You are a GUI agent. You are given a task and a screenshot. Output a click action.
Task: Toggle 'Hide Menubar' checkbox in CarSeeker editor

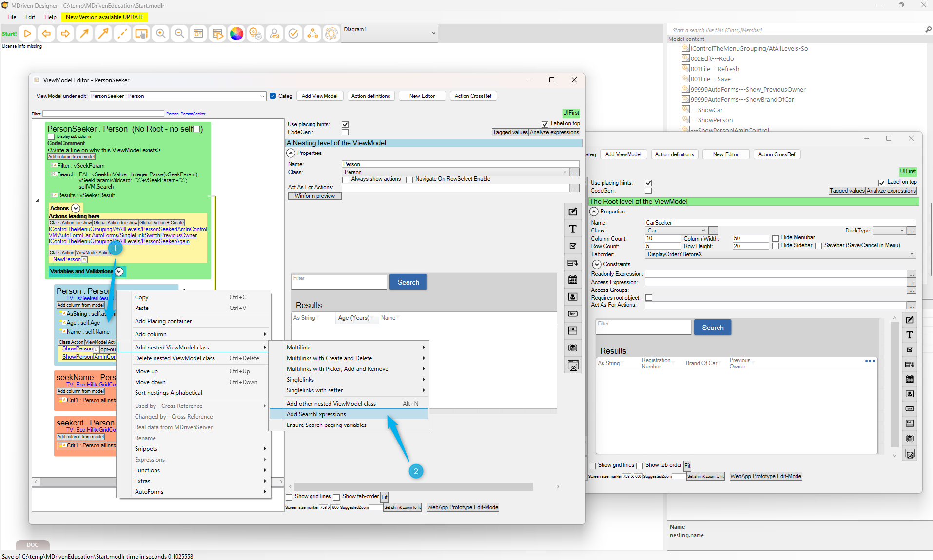click(776, 238)
